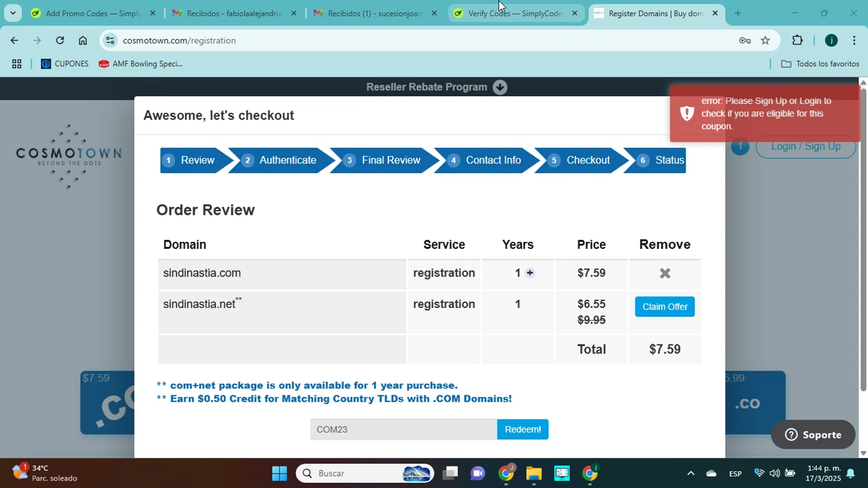The image size is (868, 488).
Task: Expand the Reseller Rebate Program arrow
Action: 500,87
